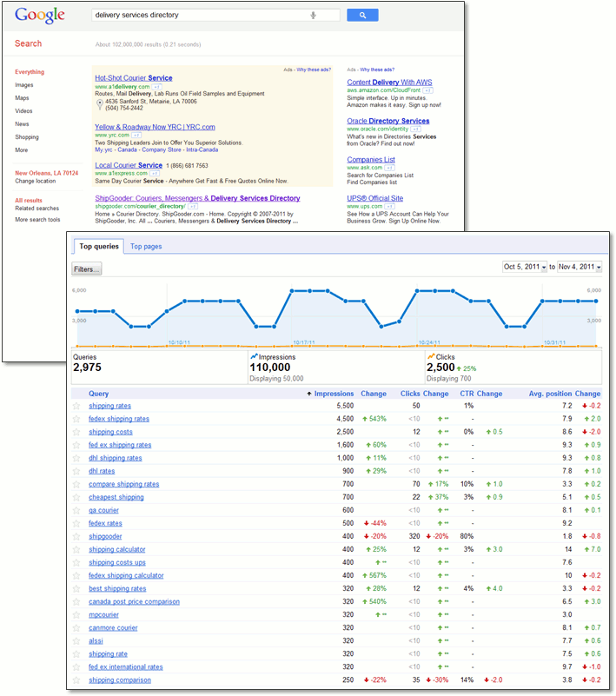The height and width of the screenshot is (696, 616).
Task: Click the +1 button beside www.ups.com
Action: tap(389, 207)
